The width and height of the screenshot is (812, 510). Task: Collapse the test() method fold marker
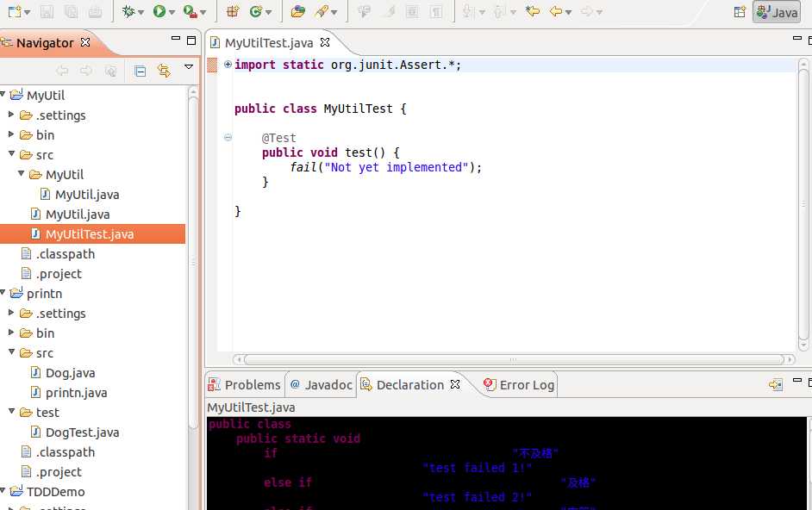pos(228,137)
